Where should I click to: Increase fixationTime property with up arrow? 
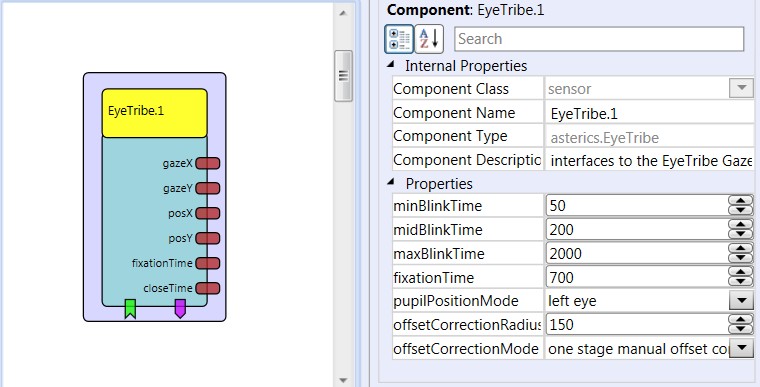click(741, 272)
